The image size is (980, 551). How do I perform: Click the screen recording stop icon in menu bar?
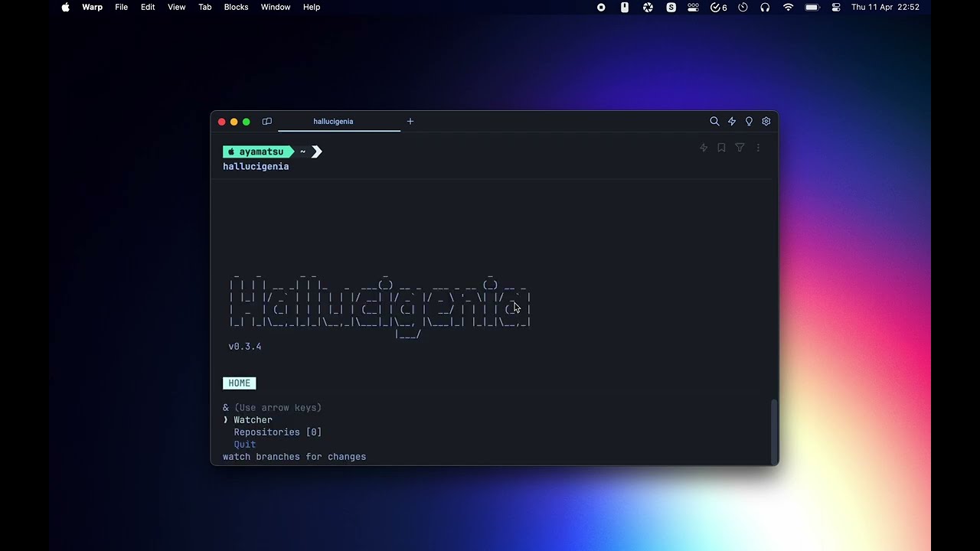(601, 7)
